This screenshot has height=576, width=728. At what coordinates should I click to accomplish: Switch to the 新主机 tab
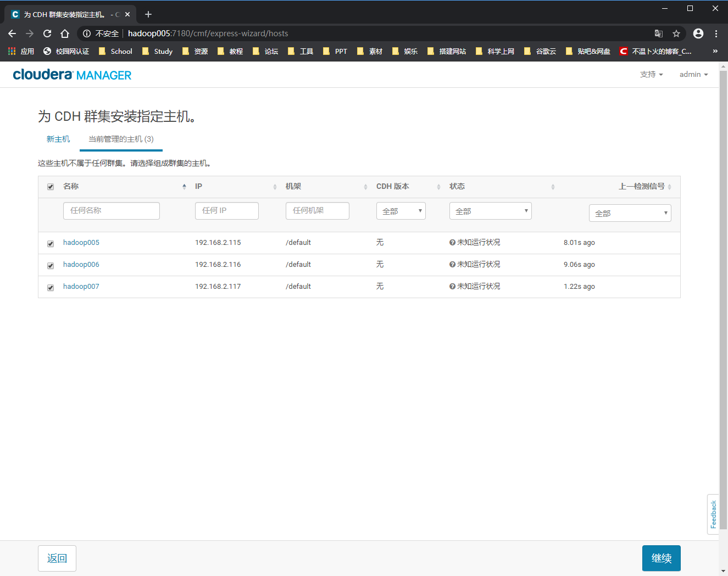[58, 139]
